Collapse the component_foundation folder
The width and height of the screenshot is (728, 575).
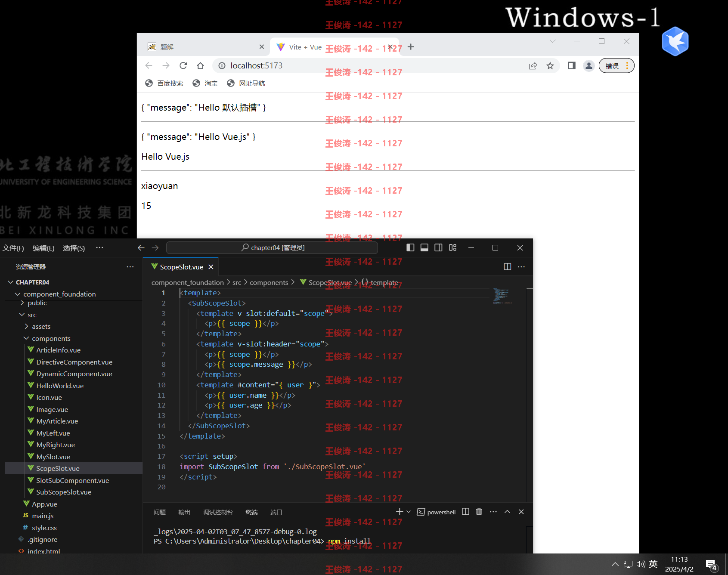74,294
